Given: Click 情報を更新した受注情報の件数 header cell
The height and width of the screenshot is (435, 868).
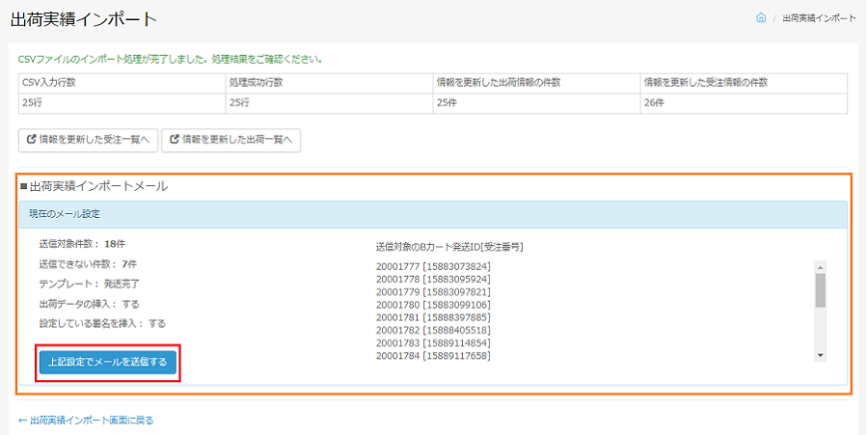Looking at the screenshot, I should click(744, 83).
